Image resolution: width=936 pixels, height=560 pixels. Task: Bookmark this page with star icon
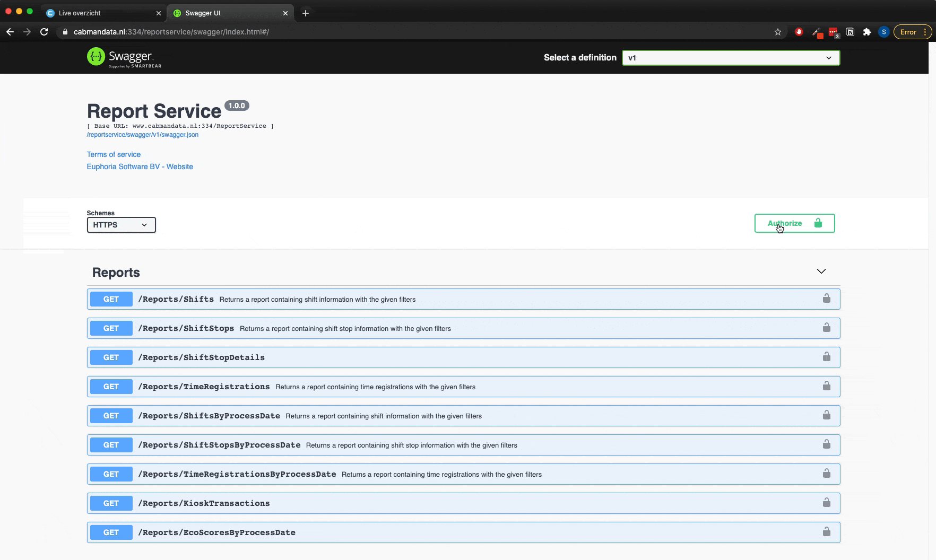tap(777, 32)
